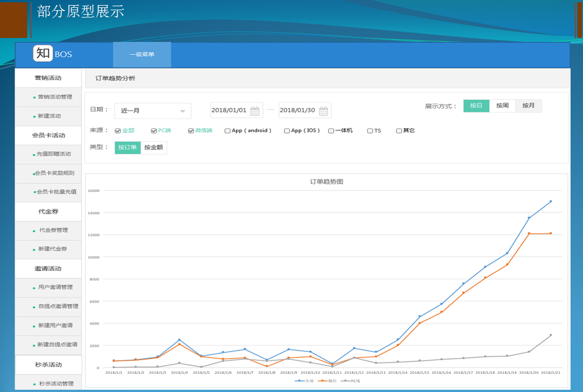Open 会员卡批量充值 in sidebar
The image size is (583, 392).
(x=48, y=192)
